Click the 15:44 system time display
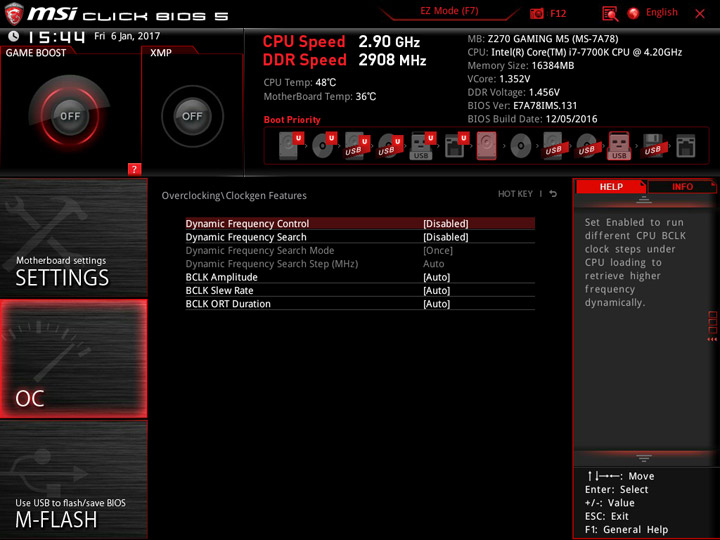Image resolution: width=720 pixels, height=540 pixels. pos(56,37)
